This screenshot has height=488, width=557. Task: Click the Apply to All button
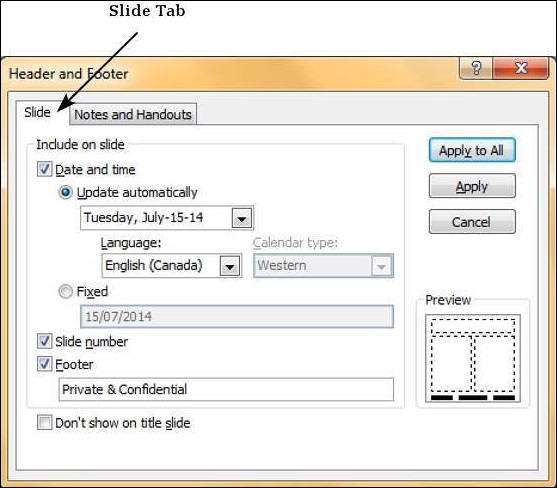472,150
